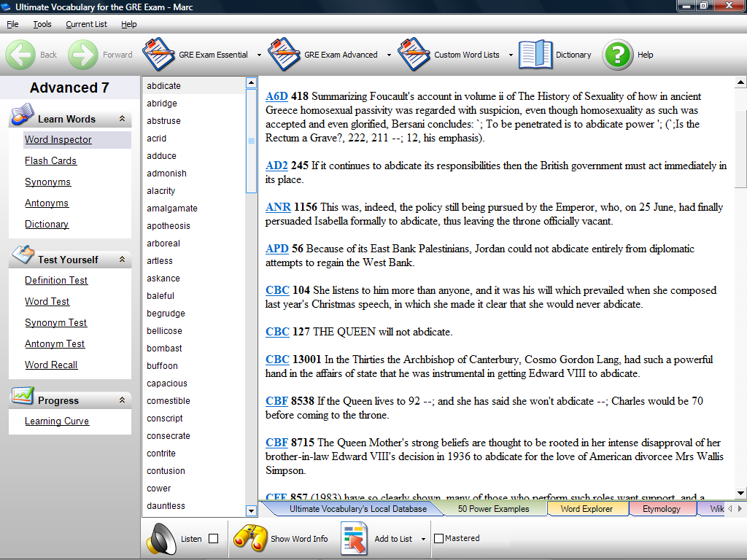Open the Word Inspector link
Image resolution: width=747 pixels, height=560 pixels.
pos(58,139)
